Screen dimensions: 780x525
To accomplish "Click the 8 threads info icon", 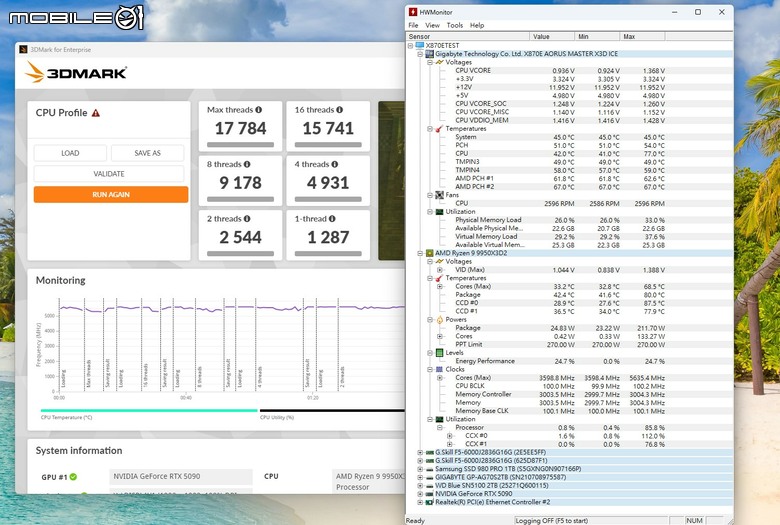I will [247, 164].
